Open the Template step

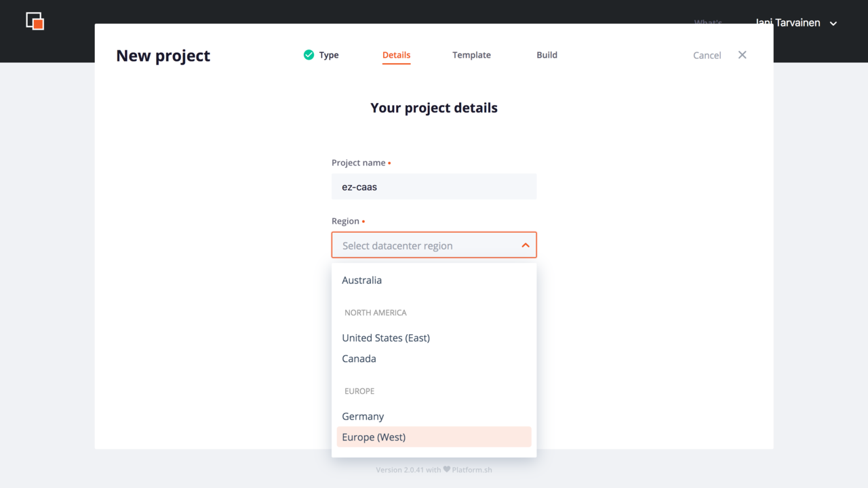pyautogui.click(x=471, y=55)
